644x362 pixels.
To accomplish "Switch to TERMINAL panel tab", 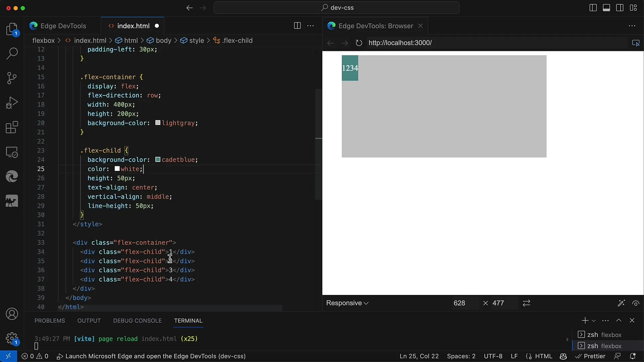I will (188, 321).
